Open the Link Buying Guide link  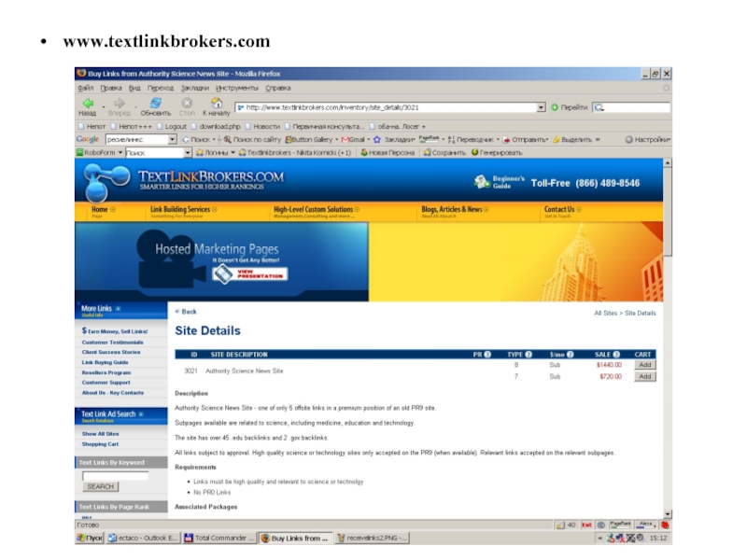(x=105, y=362)
